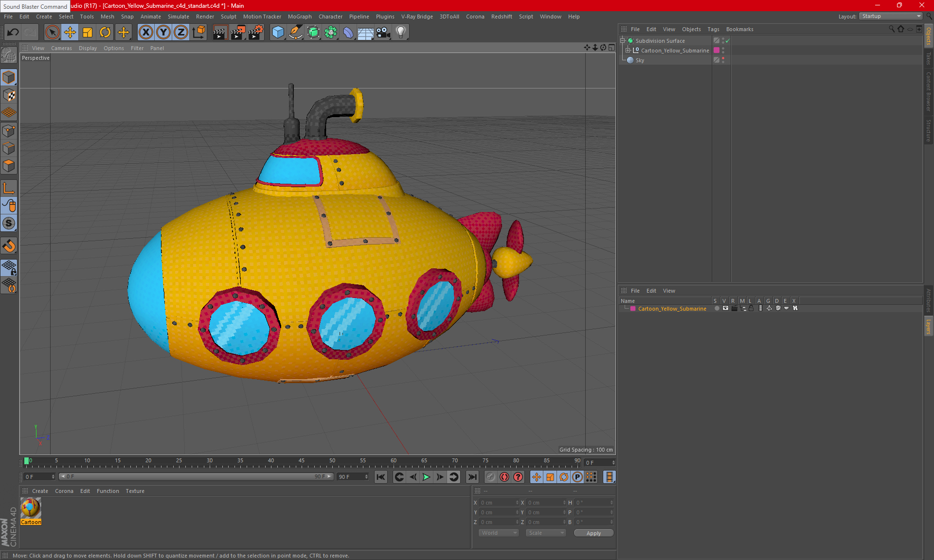Switch to the Layers side tab
The height and width of the screenshot is (560, 934).
coord(929,326)
